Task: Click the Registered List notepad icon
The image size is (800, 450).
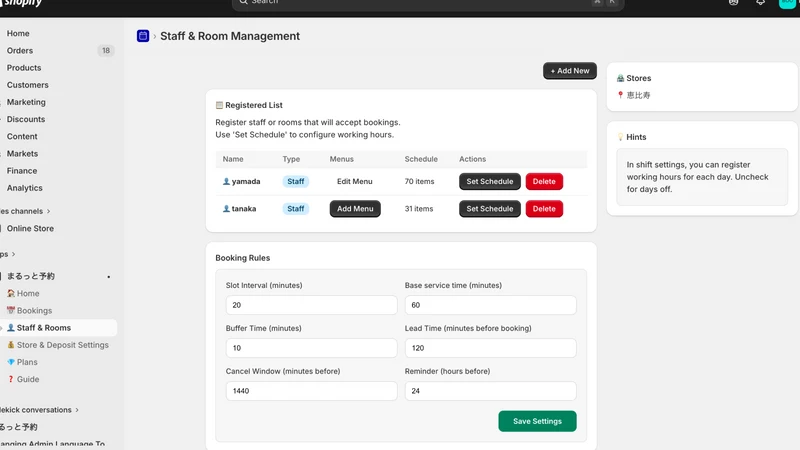Action: (219, 105)
